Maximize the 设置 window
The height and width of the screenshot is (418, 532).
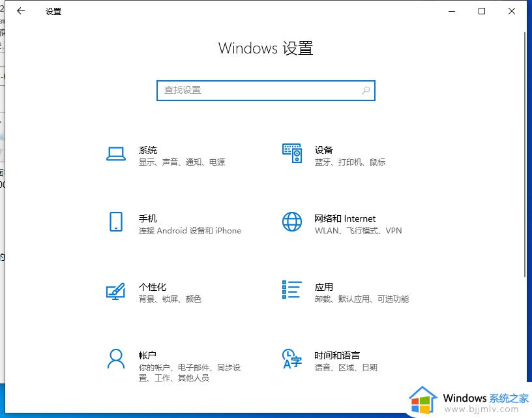(481, 11)
